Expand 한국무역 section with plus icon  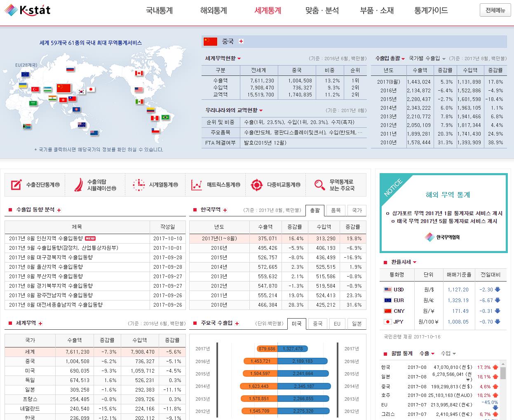click(225, 210)
